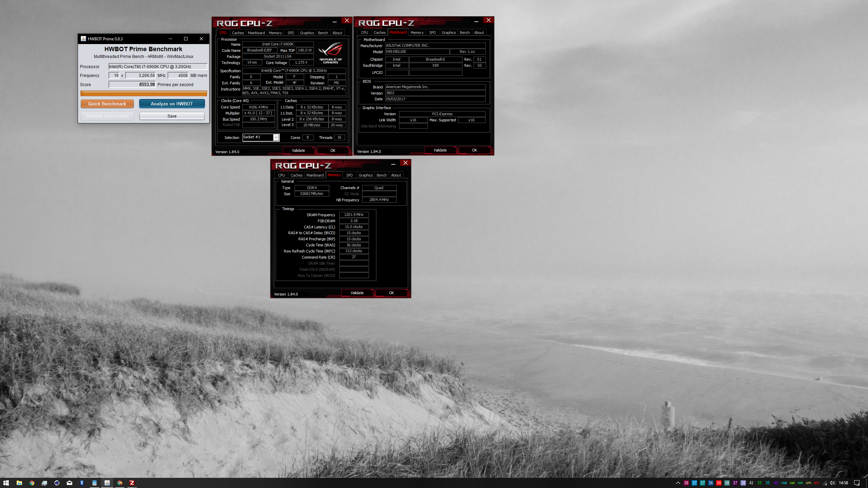
Task: Click the BIOS date 09/05/2017
Action: click(x=435, y=99)
